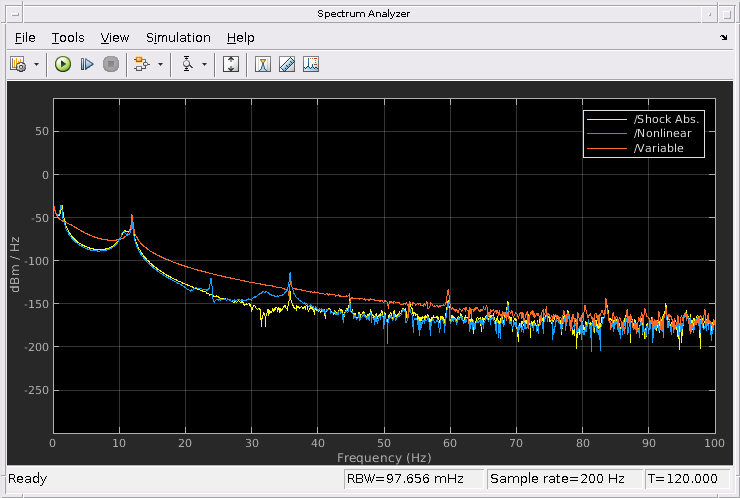Open the View menu
Screen dimensions: 740x498
point(115,37)
